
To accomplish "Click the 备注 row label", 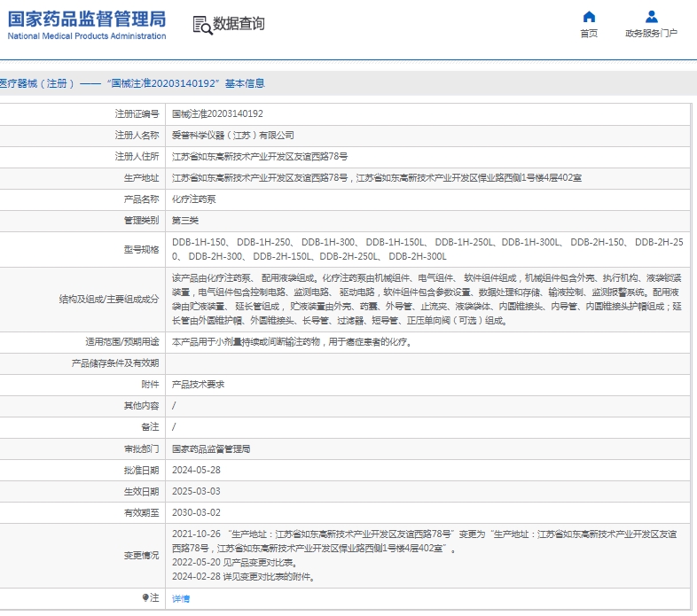I will (x=150, y=427).
